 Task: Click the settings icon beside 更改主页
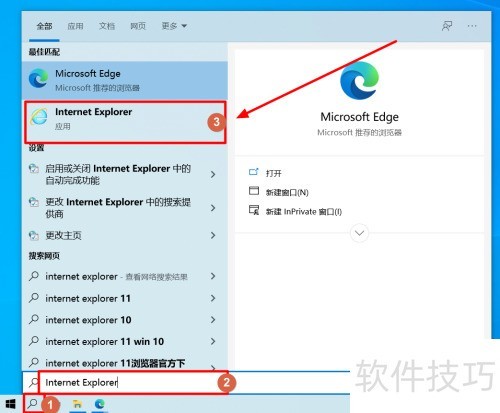click(34, 235)
